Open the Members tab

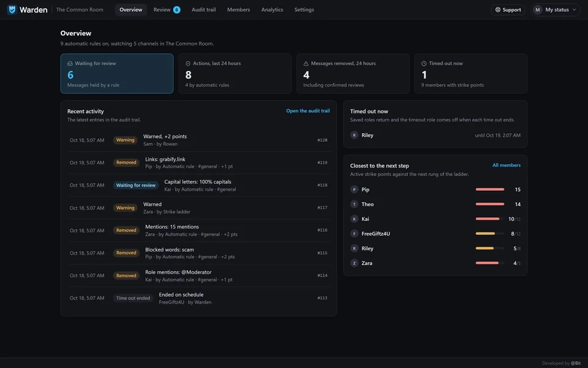(x=238, y=10)
